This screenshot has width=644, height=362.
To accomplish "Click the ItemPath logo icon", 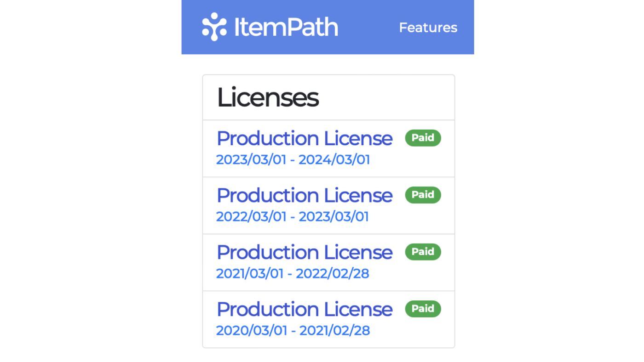I will coord(214,27).
